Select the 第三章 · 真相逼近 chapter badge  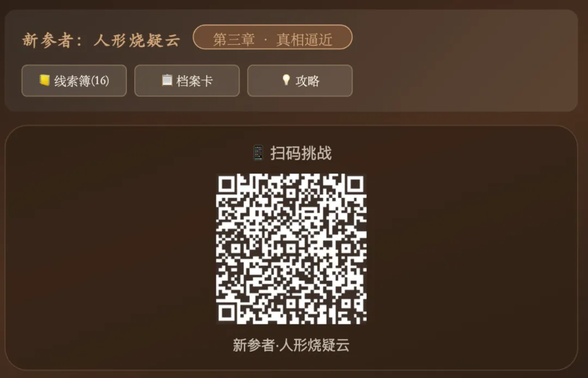click(273, 37)
